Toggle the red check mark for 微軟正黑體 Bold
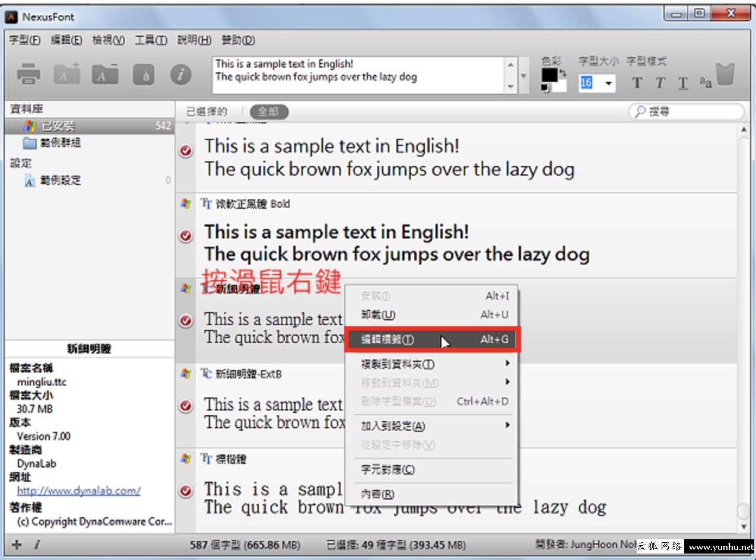Screen dimensions: 756x560 click(x=186, y=236)
